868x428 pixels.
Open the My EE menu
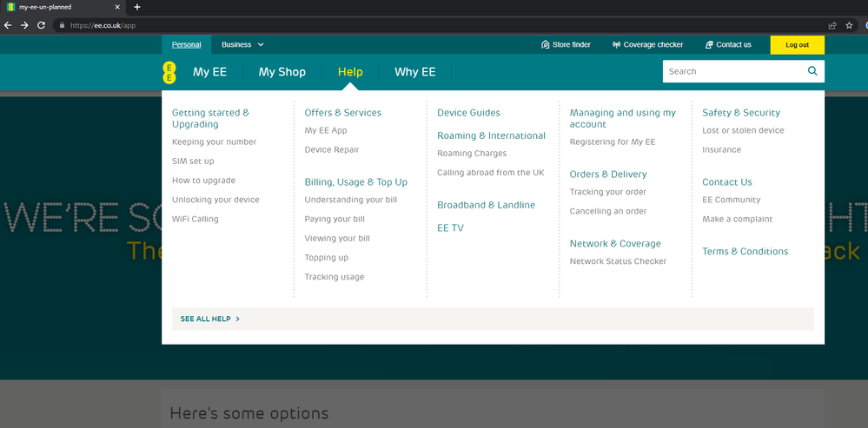(x=209, y=72)
